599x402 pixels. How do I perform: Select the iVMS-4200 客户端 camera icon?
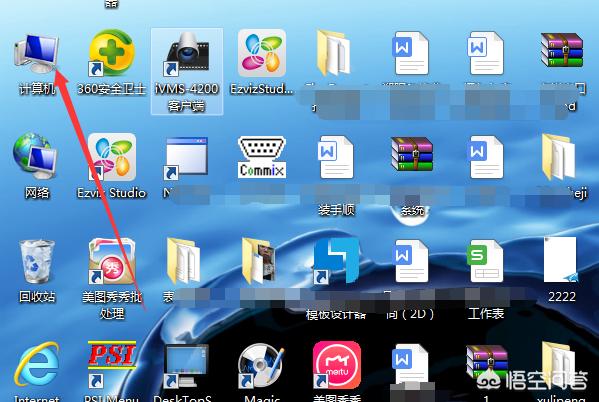[x=187, y=53]
